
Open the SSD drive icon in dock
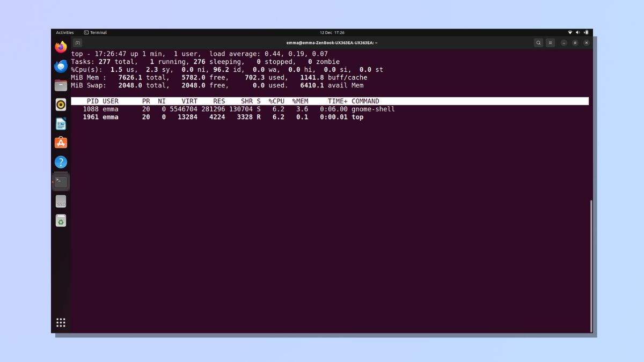(x=61, y=202)
